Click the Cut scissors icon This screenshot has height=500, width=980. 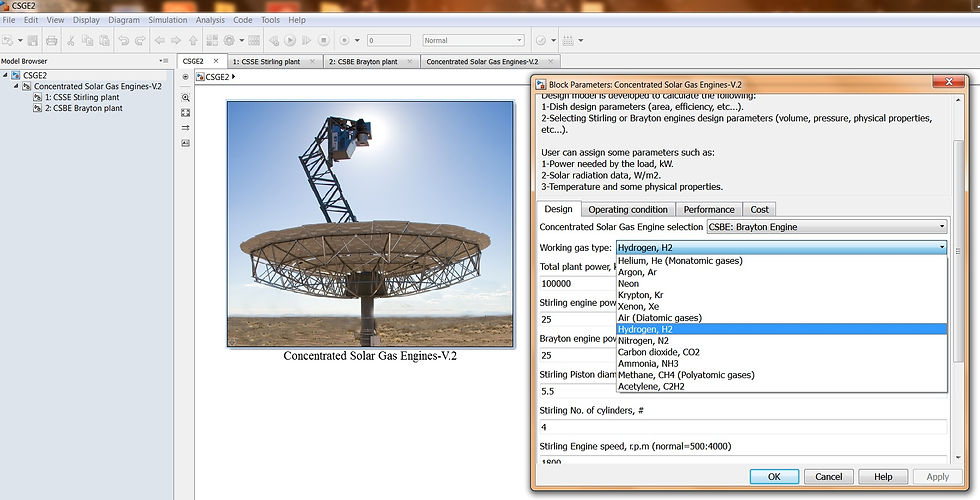[71, 41]
